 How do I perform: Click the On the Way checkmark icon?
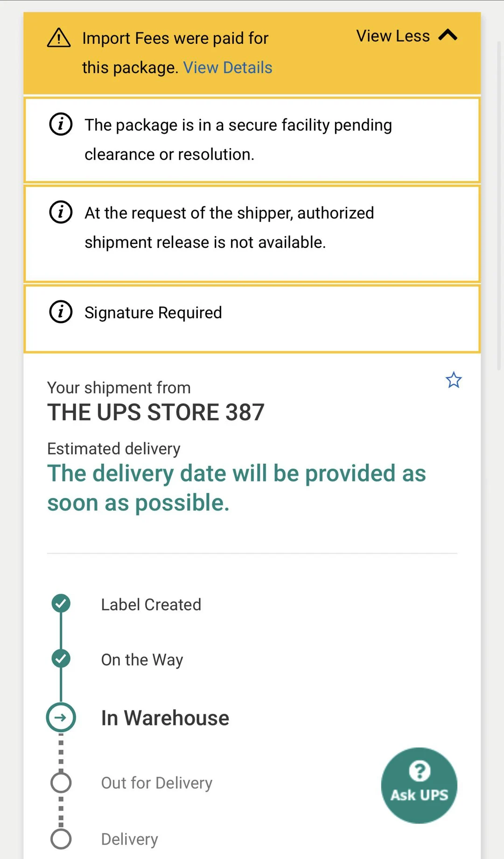point(61,659)
